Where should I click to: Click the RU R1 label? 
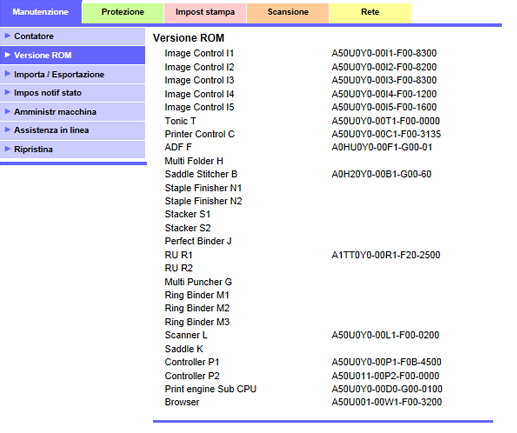coord(179,255)
